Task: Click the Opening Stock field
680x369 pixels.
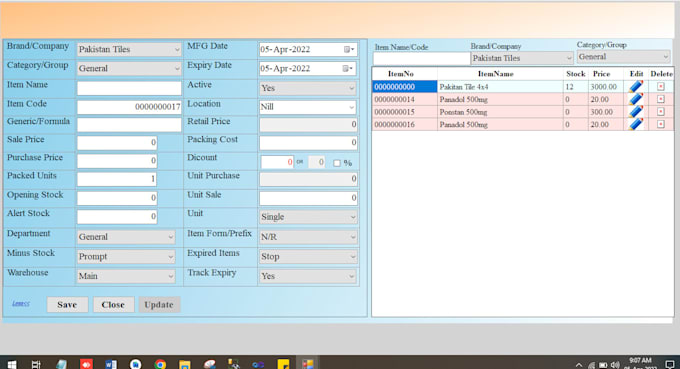Action: click(117, 198)
